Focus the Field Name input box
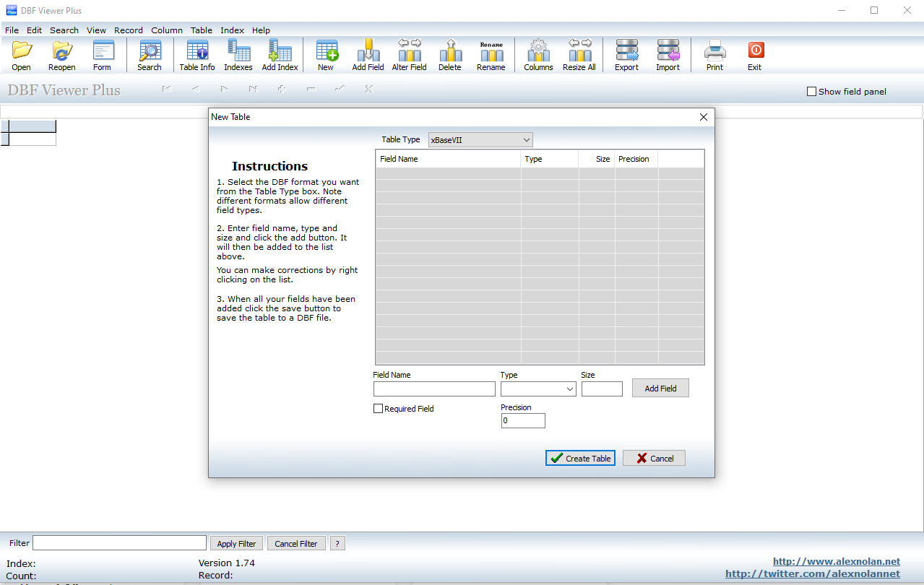Screen dimensions: 924x585 [434, 389]
